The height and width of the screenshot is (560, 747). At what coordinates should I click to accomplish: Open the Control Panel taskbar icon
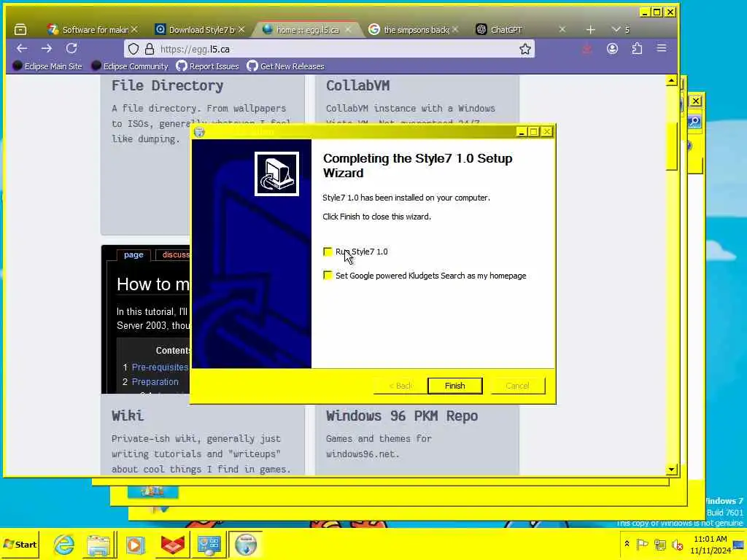coord(209,544)
